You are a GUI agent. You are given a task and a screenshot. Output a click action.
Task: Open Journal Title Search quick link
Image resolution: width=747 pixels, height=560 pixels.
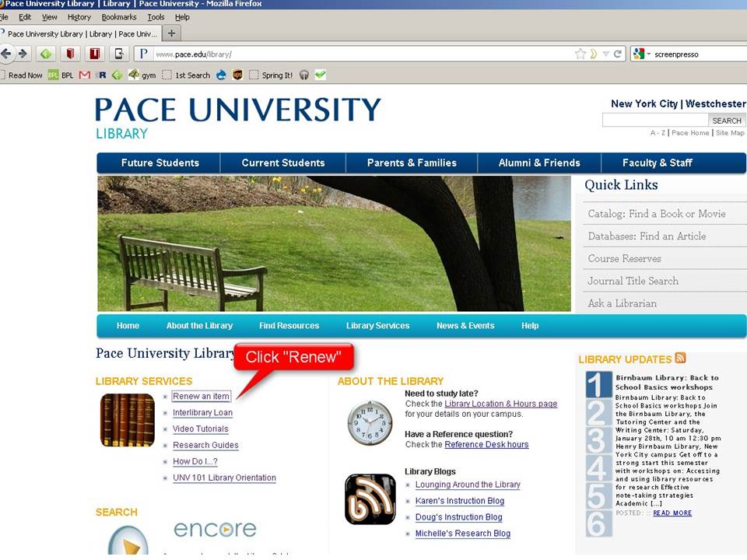(x=633, y=281)
